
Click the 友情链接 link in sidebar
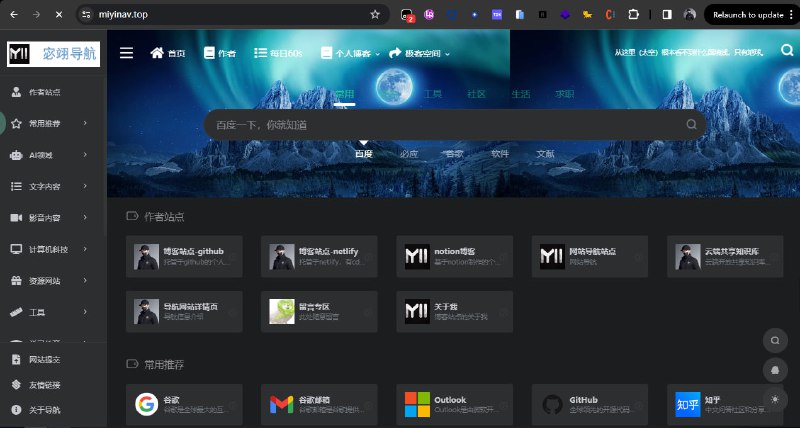(43, 385)
